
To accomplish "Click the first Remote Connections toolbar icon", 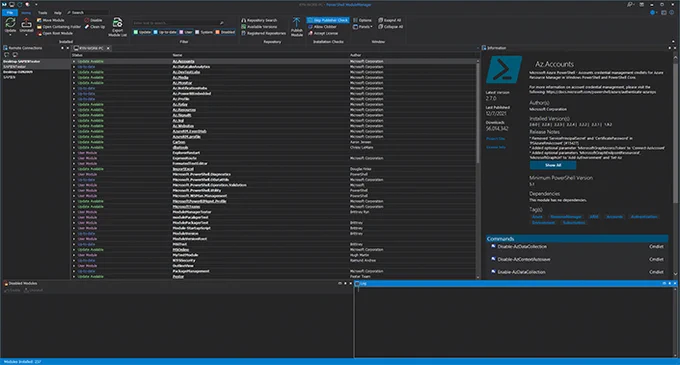I will click(7, 55).
